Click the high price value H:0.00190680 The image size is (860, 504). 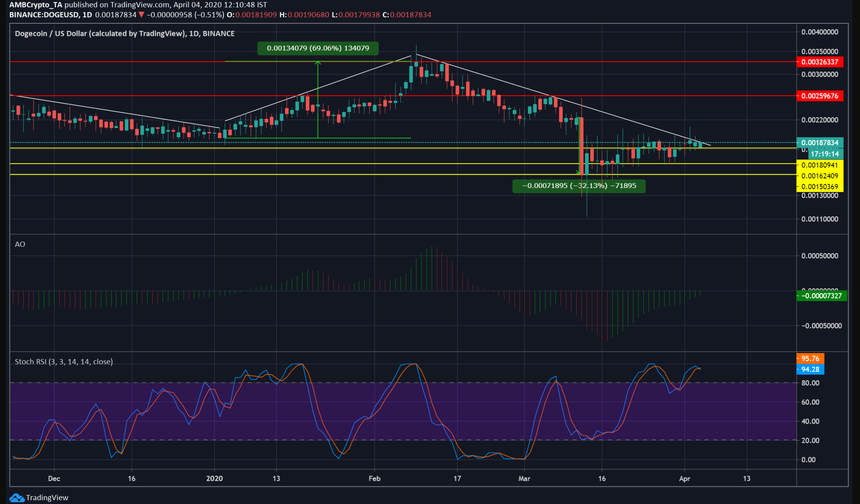coord(304,15)
